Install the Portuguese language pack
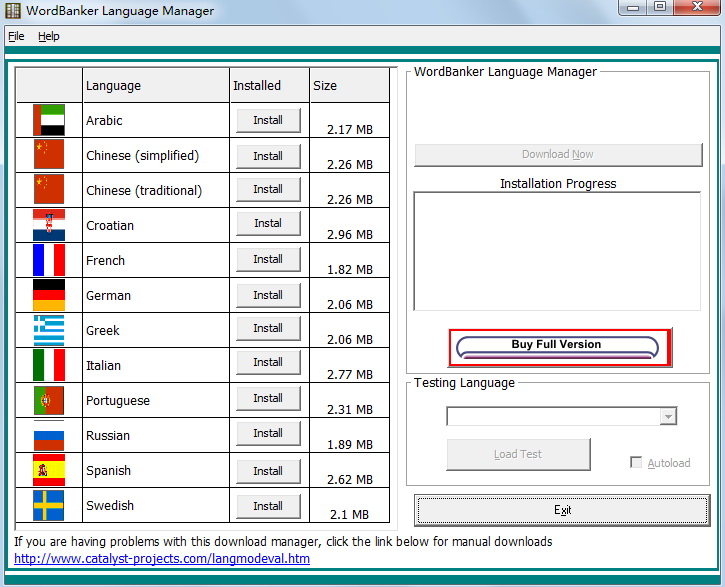Viewport: 725px width, 587px height. tap(268, 398)
